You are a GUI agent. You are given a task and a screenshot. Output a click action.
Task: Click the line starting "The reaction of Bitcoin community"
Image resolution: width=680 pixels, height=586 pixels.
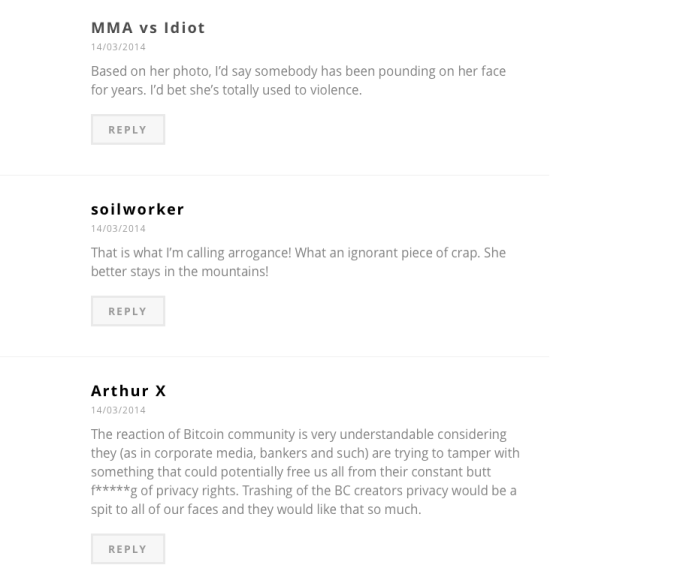(x=298, y=434)
